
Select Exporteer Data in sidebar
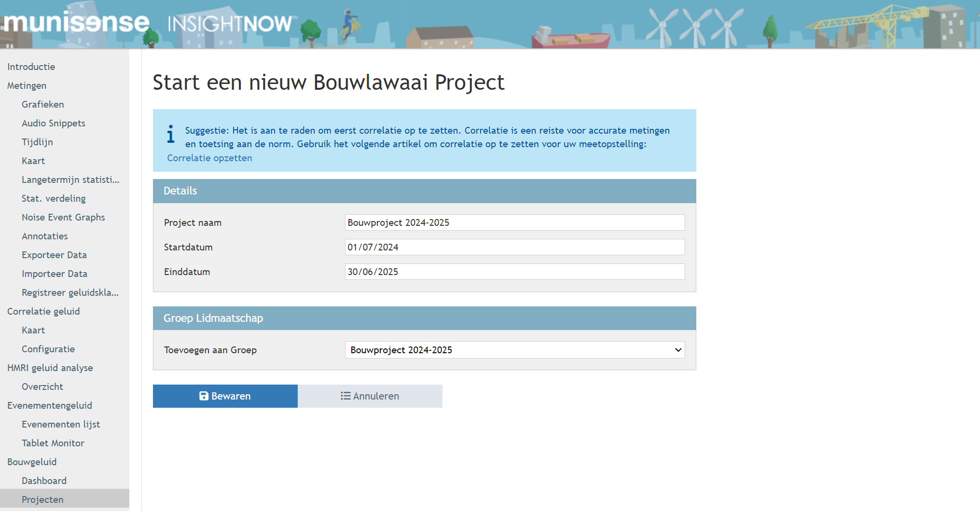coord(54,255)
